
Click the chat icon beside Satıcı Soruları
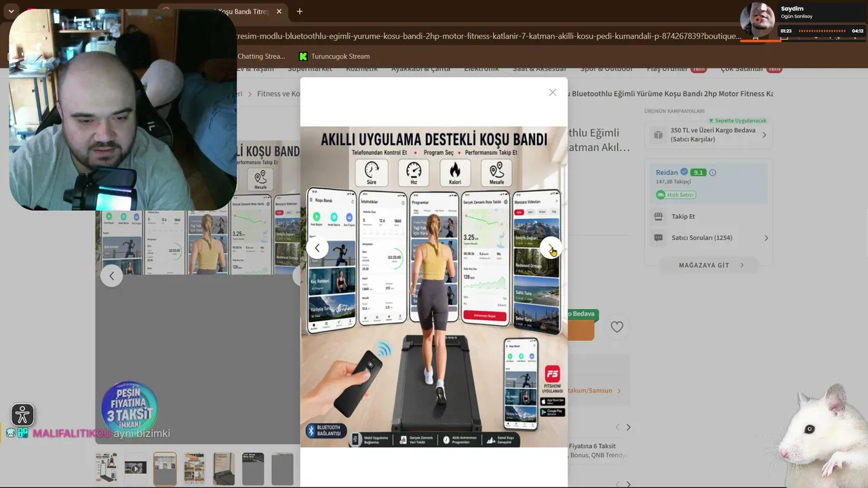(x=658, y=238)
